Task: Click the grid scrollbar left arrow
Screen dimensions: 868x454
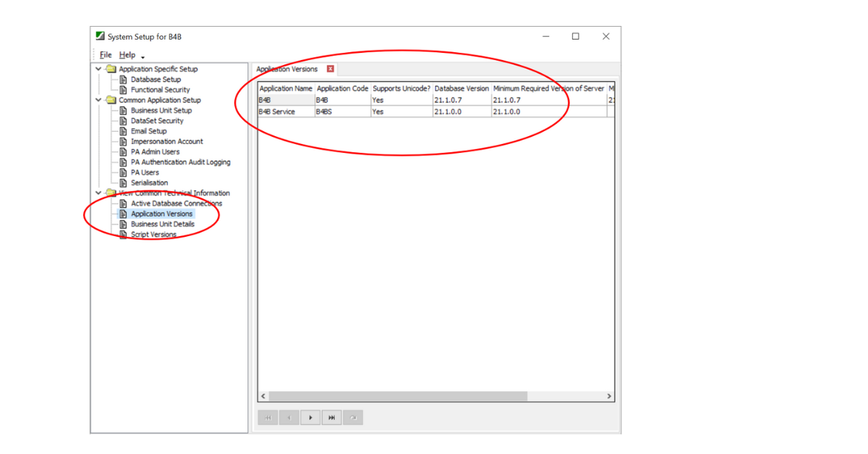Action: coord(263,396)
